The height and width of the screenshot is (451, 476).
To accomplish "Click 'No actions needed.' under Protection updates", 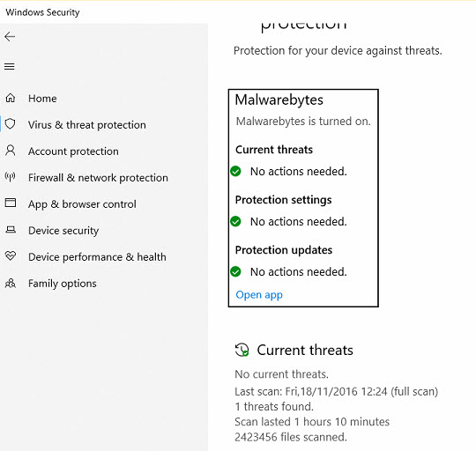I will pos(299,272).
